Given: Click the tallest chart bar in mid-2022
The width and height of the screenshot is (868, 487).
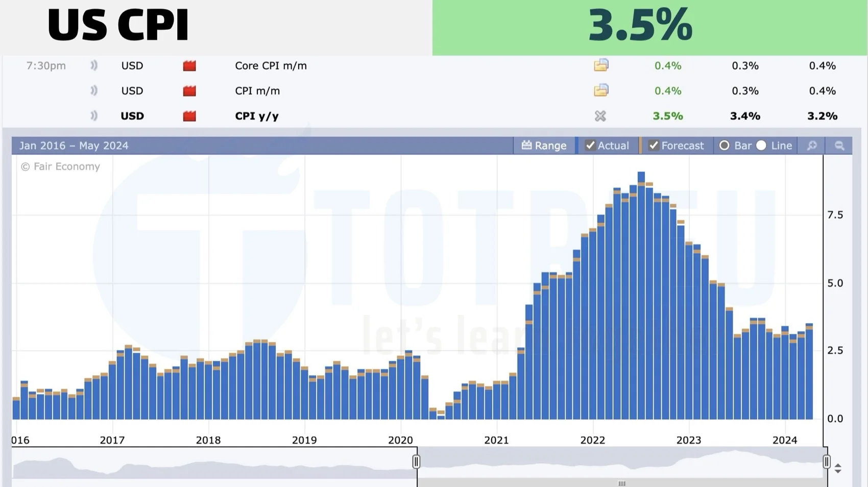Looking at the screenshot, I should point(641,296).
